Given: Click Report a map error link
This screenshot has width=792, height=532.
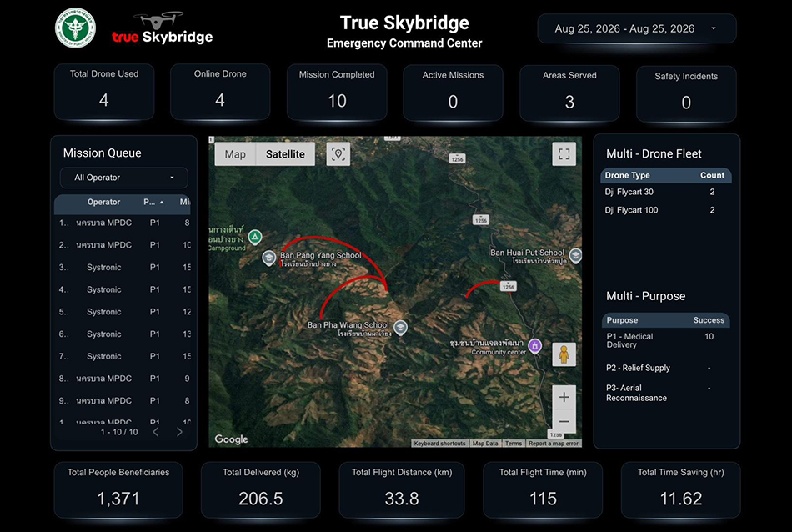Looking at the screenshot, I should click(x=554, y=444).
